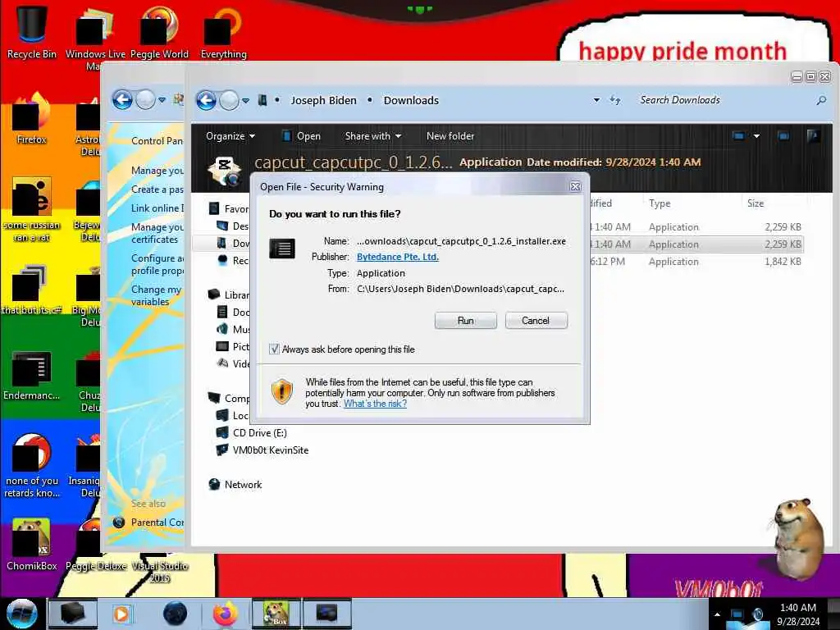Screen dimensions: 840x630
Task: Click the Search Downloads field
Action: 724,100
